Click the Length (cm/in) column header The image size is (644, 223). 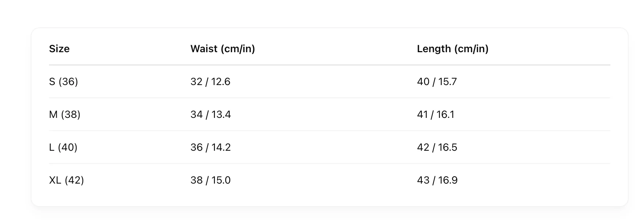(x=452, y=49)
